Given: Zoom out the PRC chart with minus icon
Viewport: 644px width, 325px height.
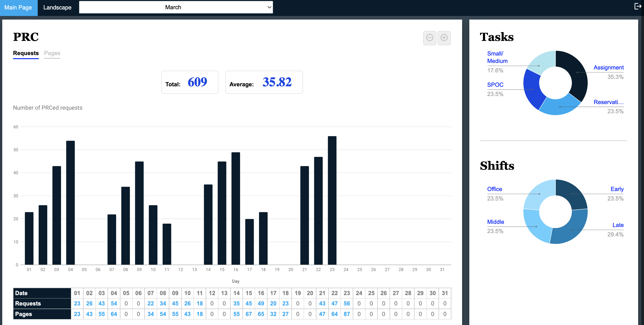Looking at the screenshot, I should point(430,38).
